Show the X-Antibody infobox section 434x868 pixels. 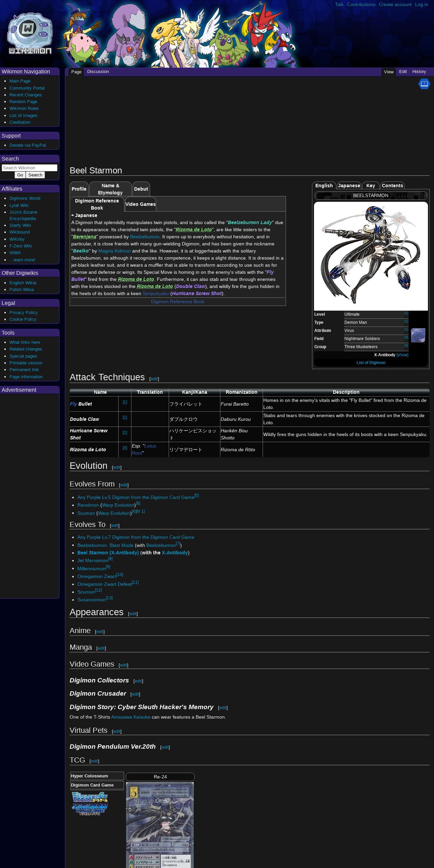click(402, 355)
